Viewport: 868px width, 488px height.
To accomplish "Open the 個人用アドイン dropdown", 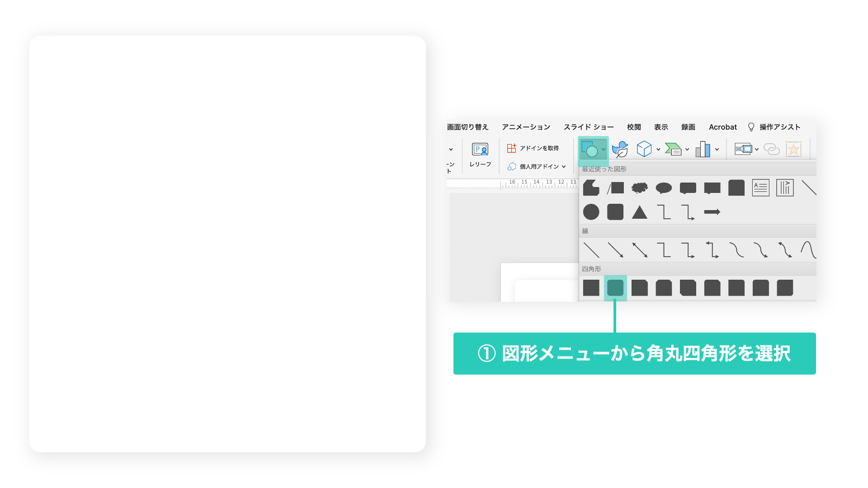I will pos(537,167).
